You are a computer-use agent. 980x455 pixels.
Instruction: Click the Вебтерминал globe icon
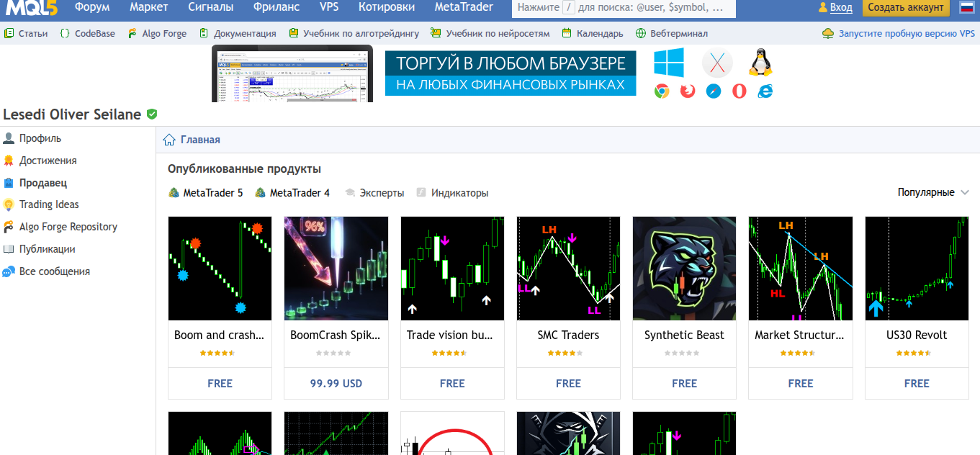641,33
